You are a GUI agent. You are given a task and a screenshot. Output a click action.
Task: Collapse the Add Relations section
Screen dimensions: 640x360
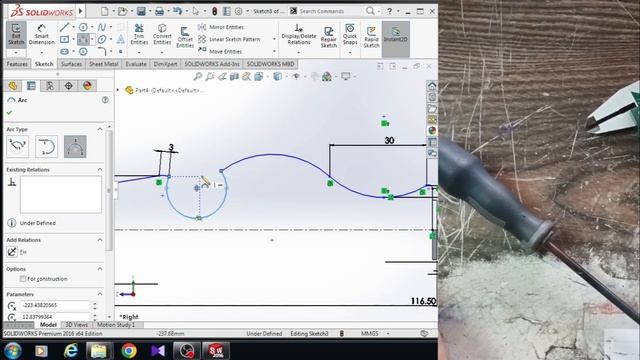(100, 240)
